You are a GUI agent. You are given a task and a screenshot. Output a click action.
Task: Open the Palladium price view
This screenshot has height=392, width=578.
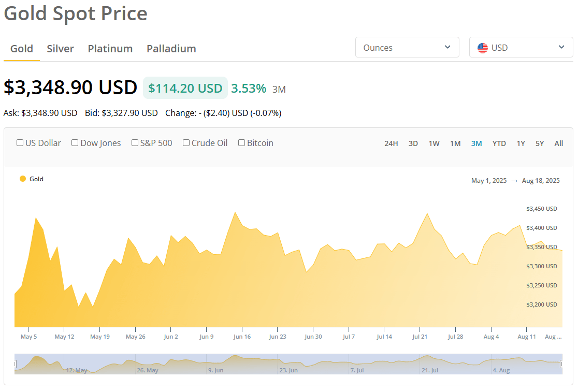tap(171, 48)
